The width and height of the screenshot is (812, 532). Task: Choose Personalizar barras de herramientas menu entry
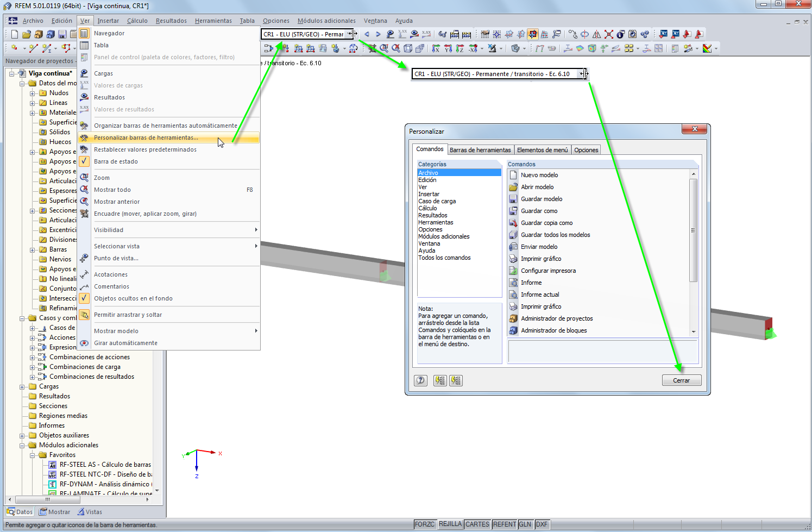168,137
